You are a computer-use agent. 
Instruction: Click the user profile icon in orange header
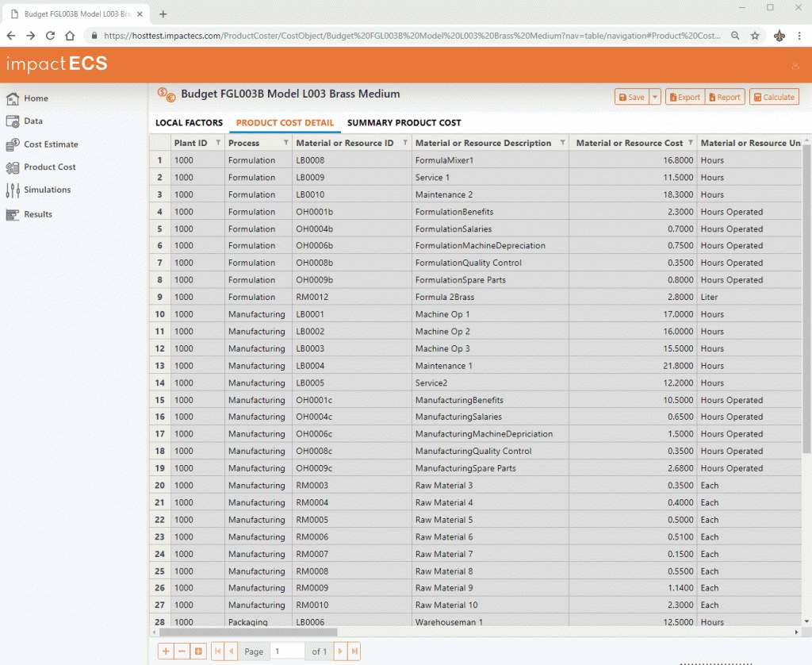(x=795, y=65)
